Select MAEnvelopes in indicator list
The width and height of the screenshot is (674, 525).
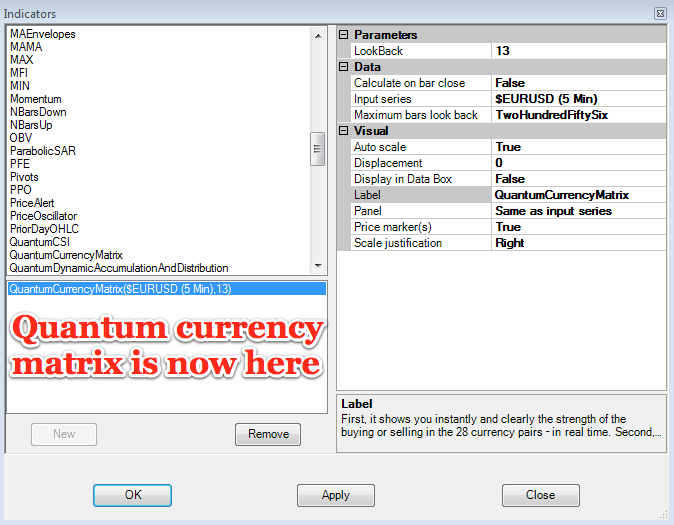[x=43, y=34]
